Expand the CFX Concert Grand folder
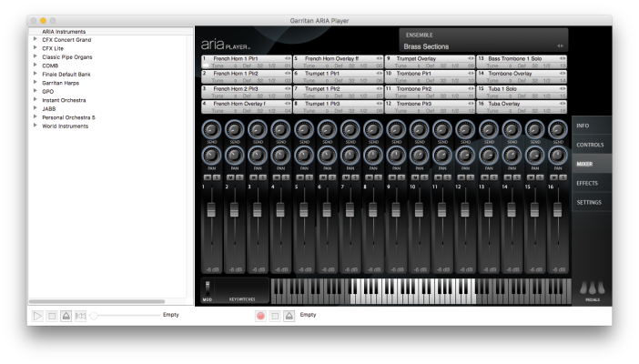639x364 pixels. pyautogui.click(x=35, y=39)
